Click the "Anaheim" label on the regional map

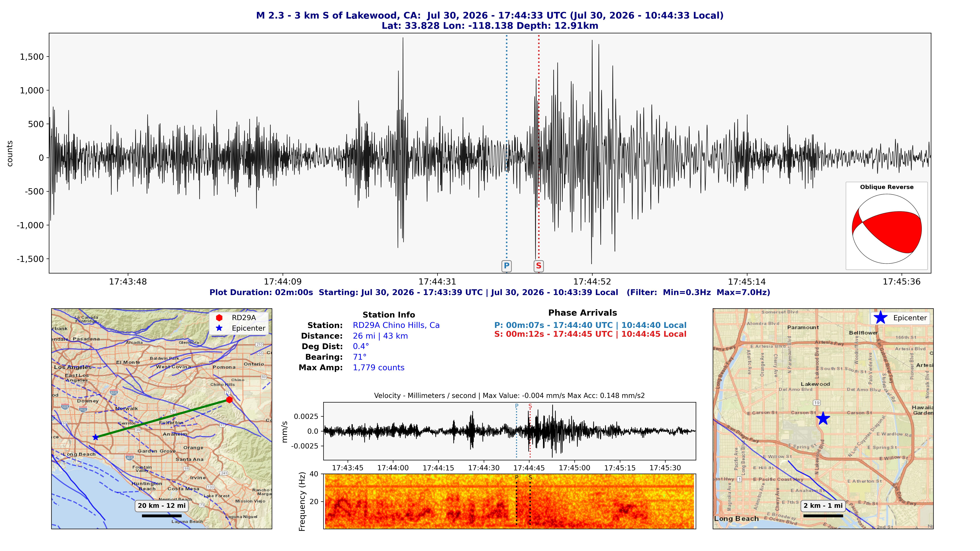coord(175,434)
